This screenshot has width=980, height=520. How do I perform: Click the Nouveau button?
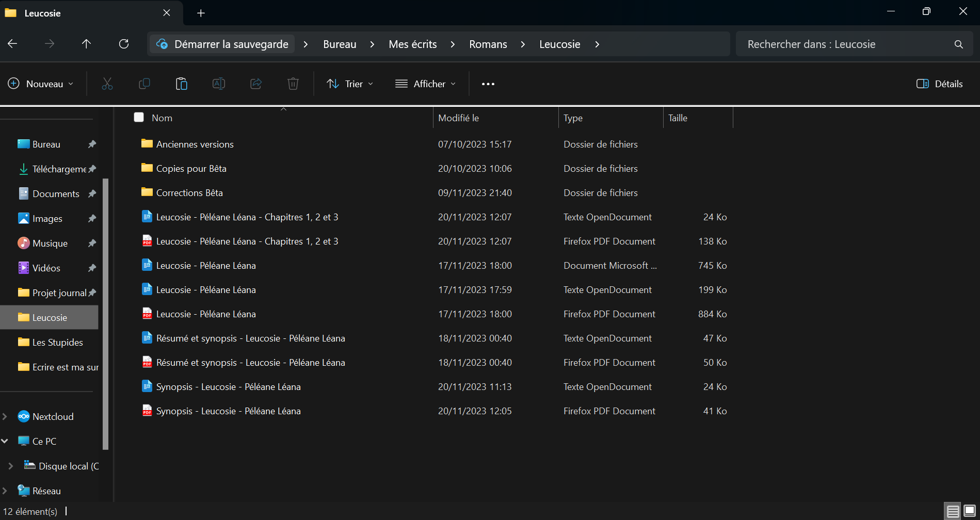[41, 84]
